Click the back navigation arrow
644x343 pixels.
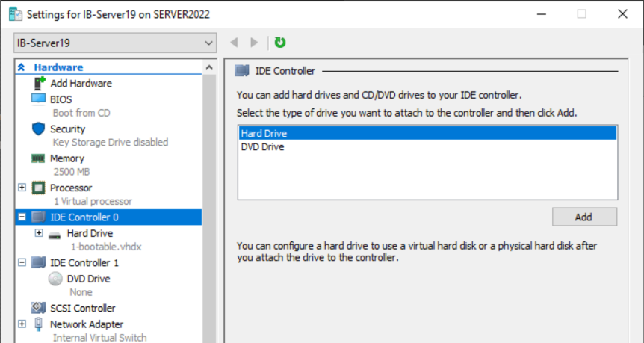[x=234, y=43]
